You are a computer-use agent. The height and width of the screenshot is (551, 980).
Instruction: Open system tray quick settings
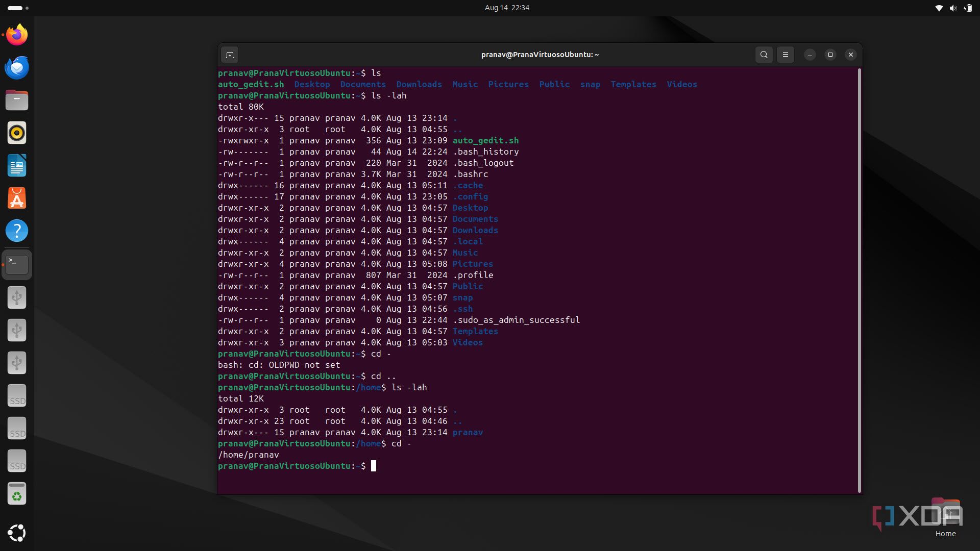[x=952, y=8]
